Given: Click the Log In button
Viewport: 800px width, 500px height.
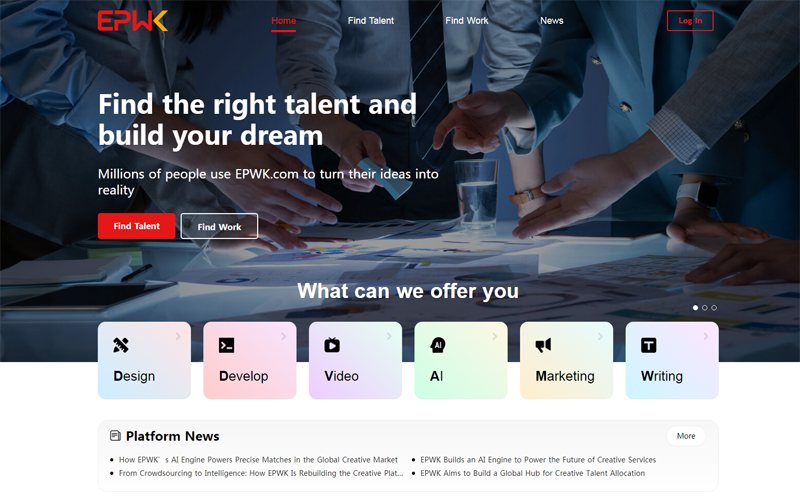Looking at the screenshot, I should (x=690, y=21).
